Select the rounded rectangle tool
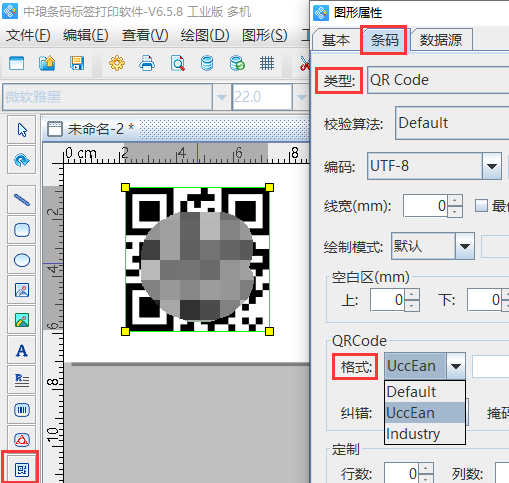 (22, 230)
